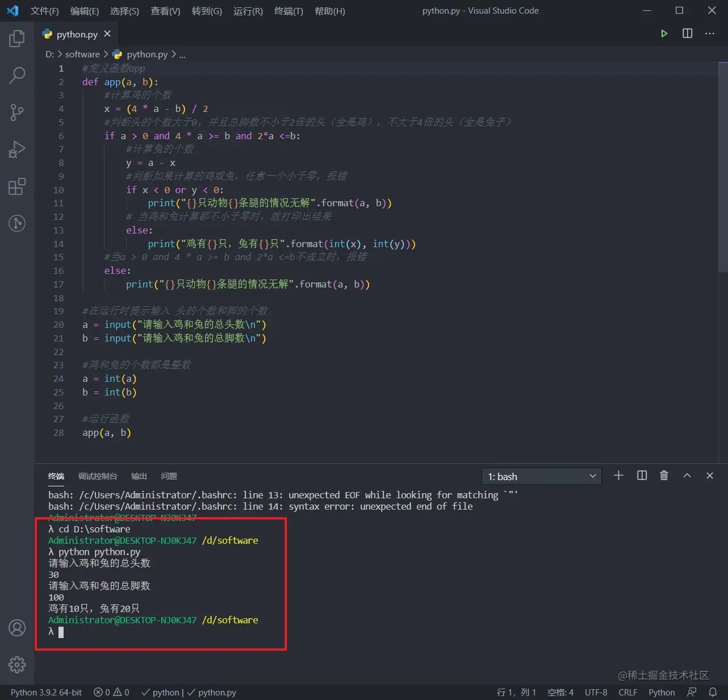This screenshot has width=728, height=700.
Task: Run Python file with the play button
Action: click(x=664, y=34)
